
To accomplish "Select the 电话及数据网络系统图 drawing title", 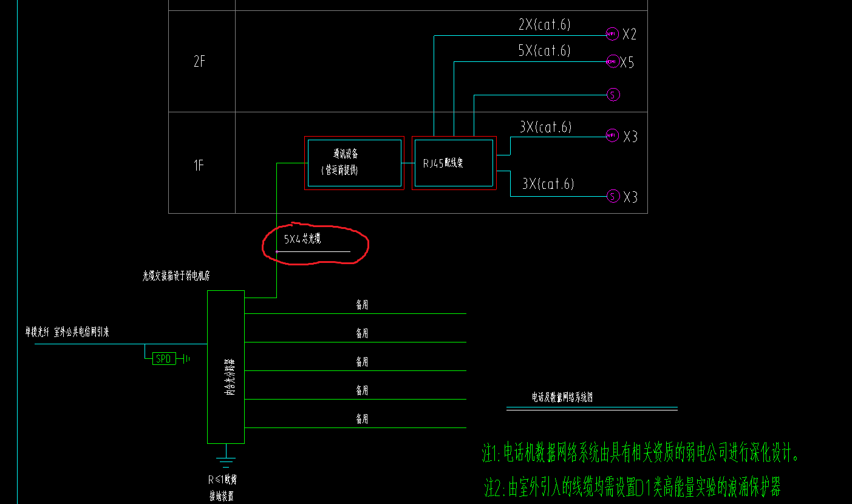I will pyautogui.click(x=562, y=397).
